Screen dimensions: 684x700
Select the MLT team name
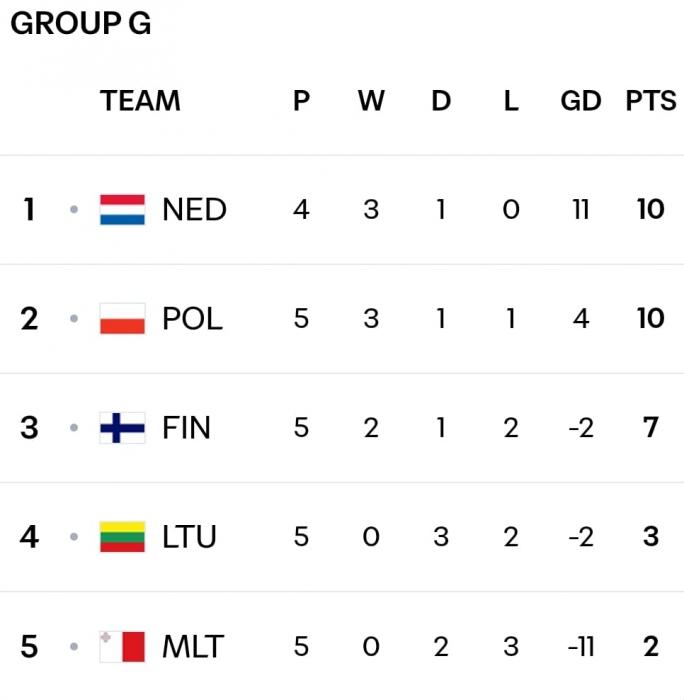pos(193,646)
